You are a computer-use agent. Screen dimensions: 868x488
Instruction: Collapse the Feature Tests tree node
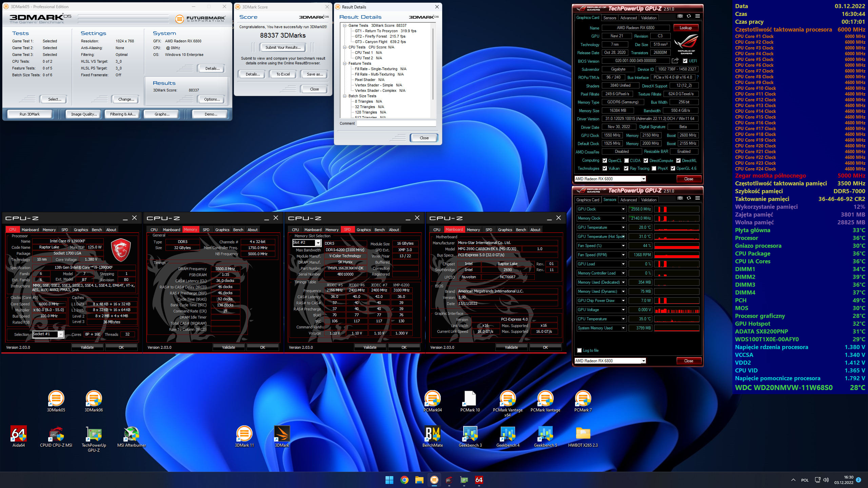pyautogui.click(x=345, y=63)
